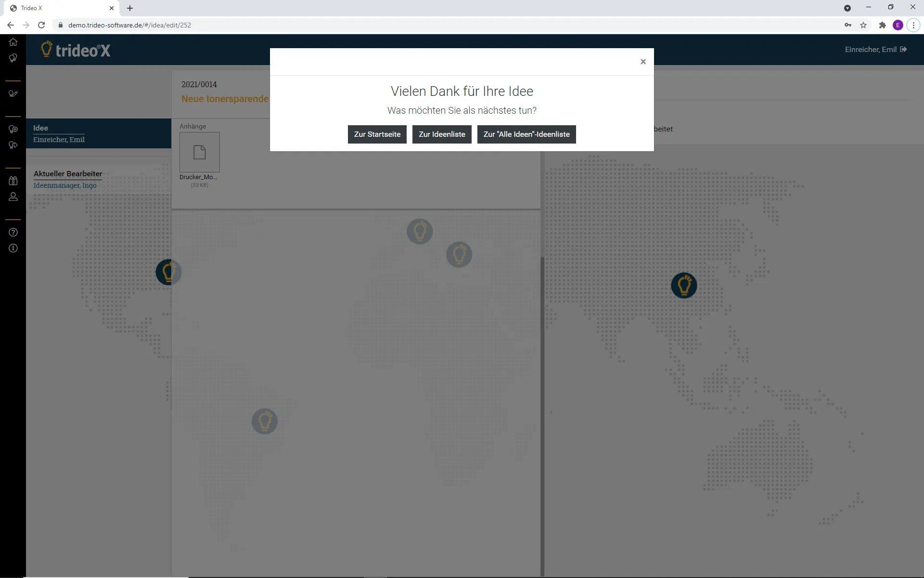The image size is (924, 578).
Task: Click the home icon in sidebar
Action: tap(13, 42)
